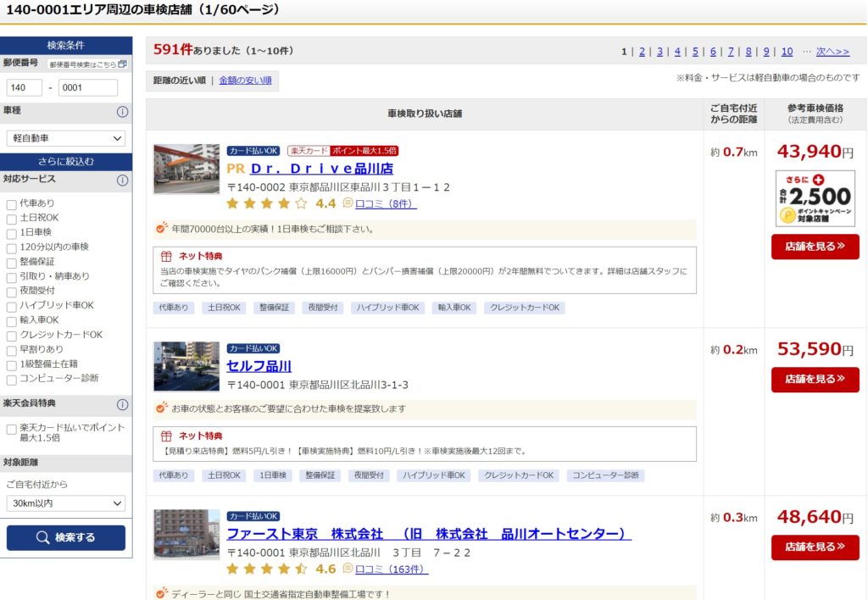Image resolution: width=868 pixels, height=600 pixels.
Task: Click the new-window icon beside 郵便番号検索はこちら
Action: tap(123, 64)
